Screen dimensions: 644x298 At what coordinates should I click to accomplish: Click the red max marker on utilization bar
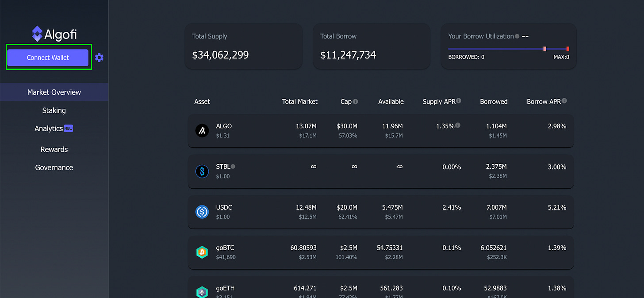coord(568,49)
